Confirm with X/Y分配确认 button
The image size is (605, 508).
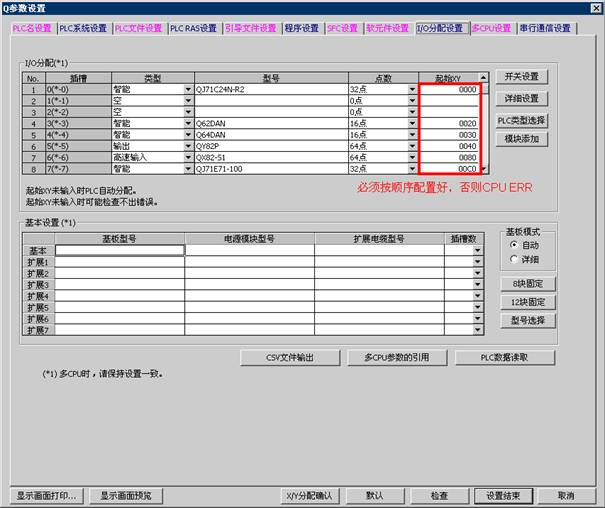[x=308, y=495]
